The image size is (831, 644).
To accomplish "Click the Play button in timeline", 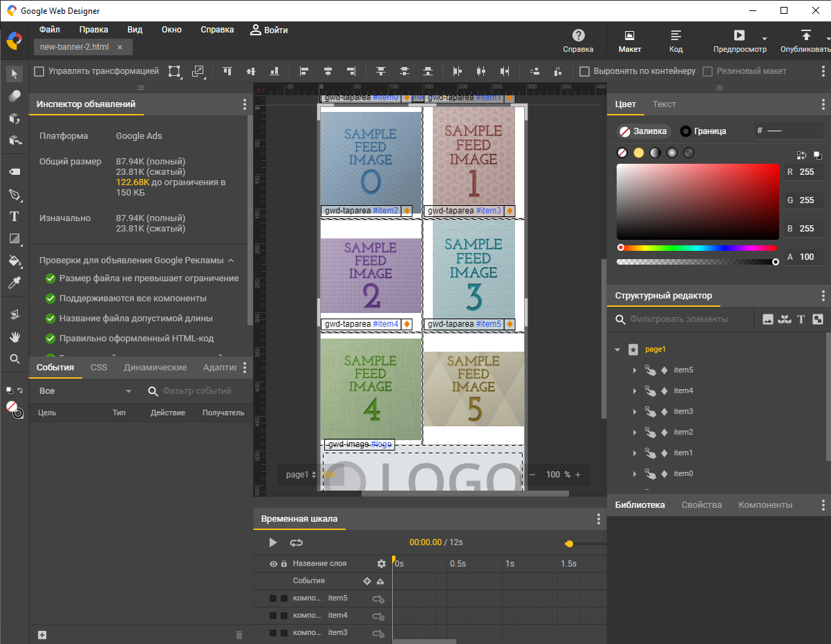I will pos(273,542).
